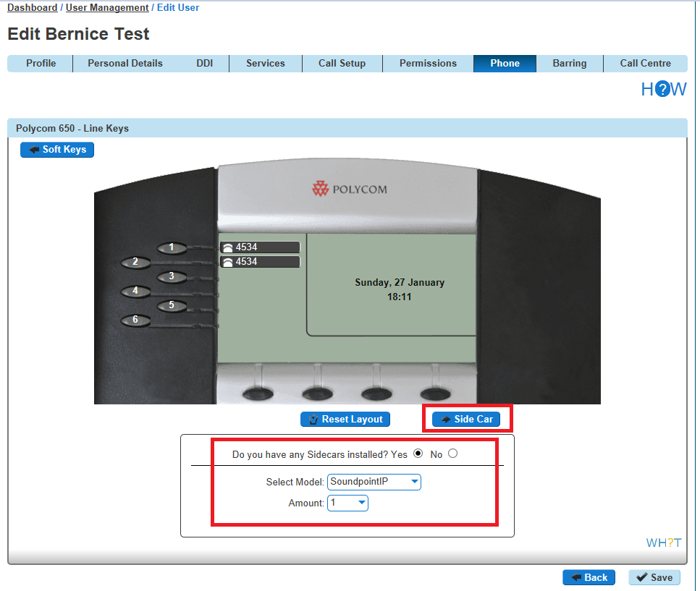700x591 pixels.
Task: Select the first 4534 line label
Action: (261, 247)
